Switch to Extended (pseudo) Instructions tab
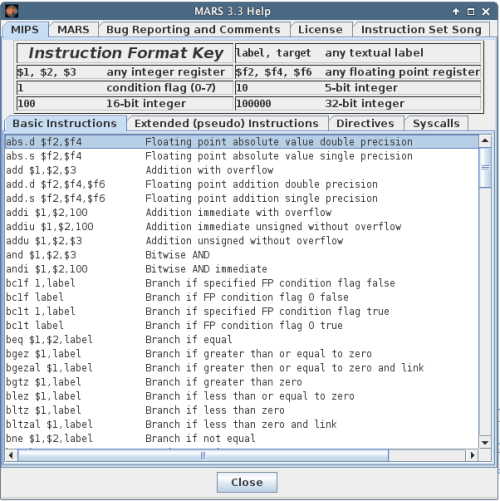Viewport: 500px width, 501px height. point(227,123)
